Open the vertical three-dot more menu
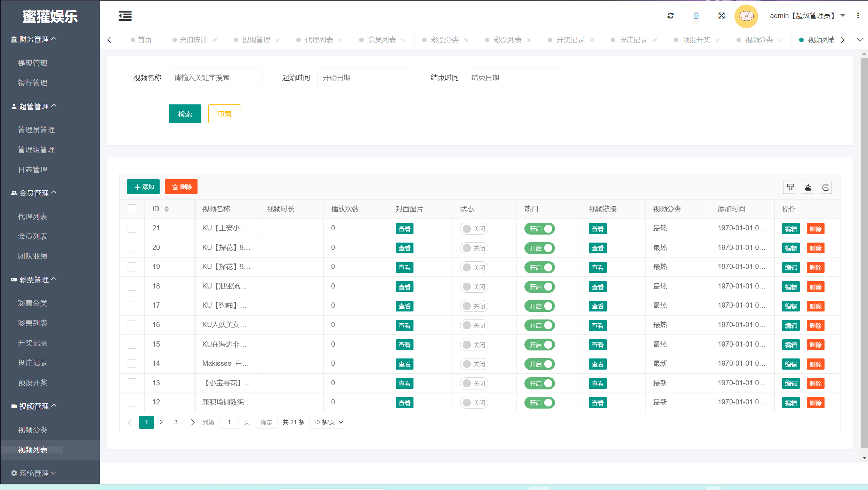The height and width of the screenshot is (490, 868). pyautogui.click(x=858, y=16)
